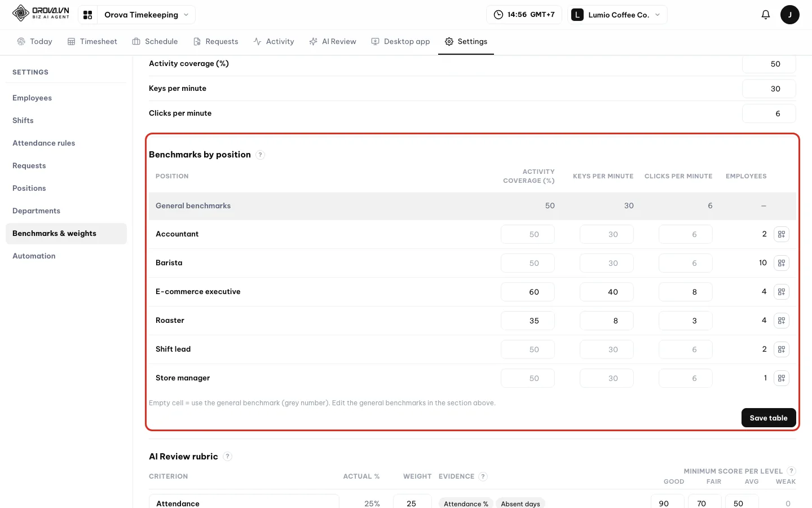Go to the Schedule tab
Screen dimensions: 812x508
(155, 42)
